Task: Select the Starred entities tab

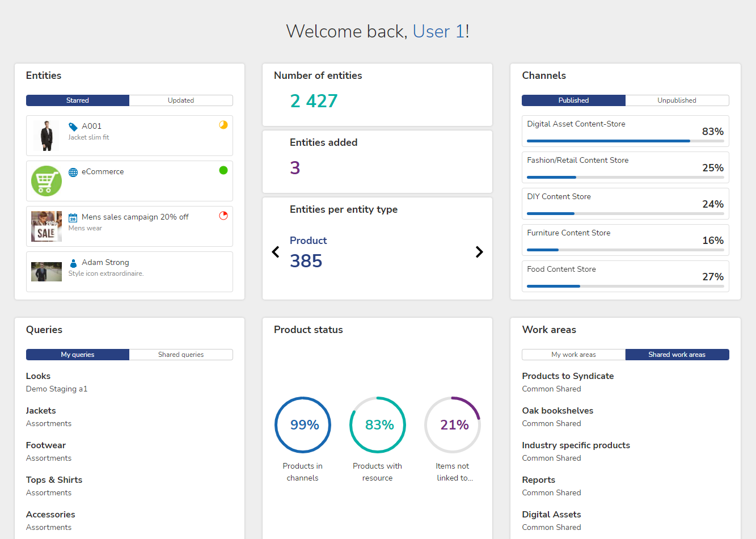Action: click(x=78, y=100)
